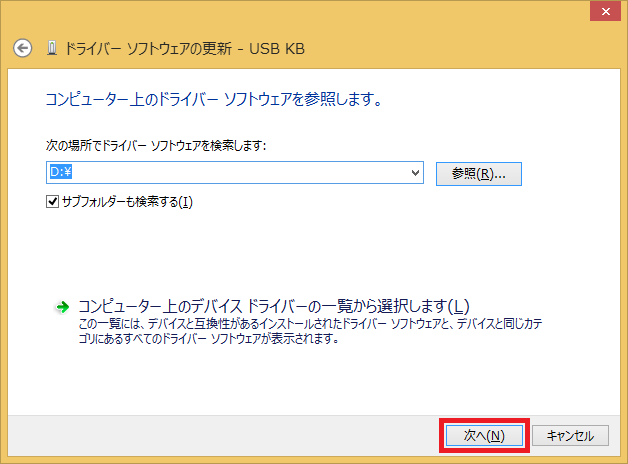
Task: Select コンピューター上のデバイス ドライバーの一覧から選択します link
Action: point(273,306)
